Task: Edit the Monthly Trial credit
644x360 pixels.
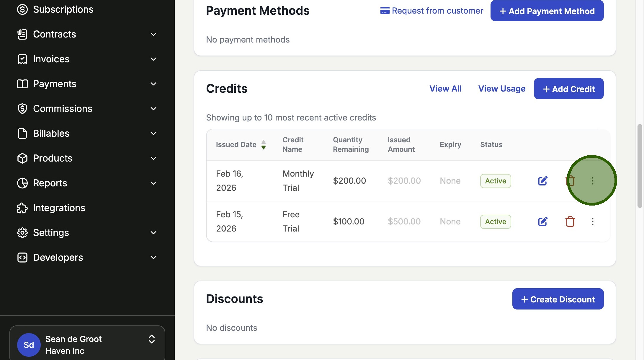Action: point(542,181)
